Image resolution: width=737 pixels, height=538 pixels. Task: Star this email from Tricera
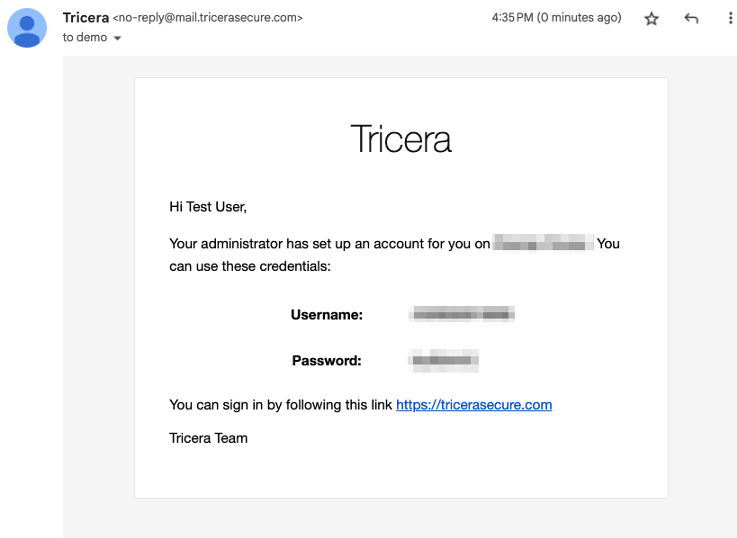coord(652,19)
